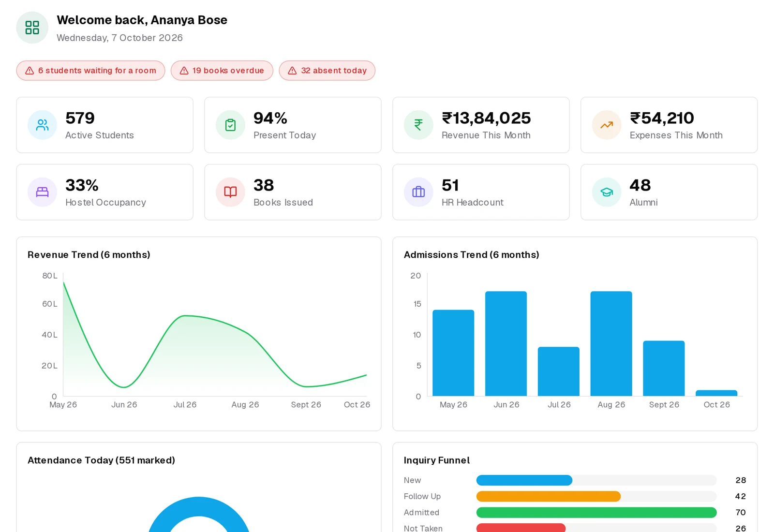Click the Active Students people icon

pos(43,125)
